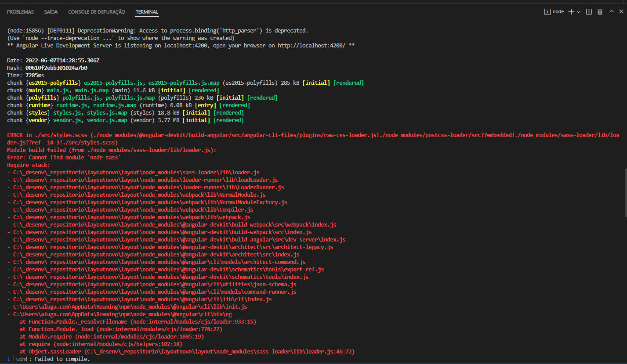The width and height of the screenshot is (627, 364).
Task: Click "at Function.Module._resolveFilename" stack line
Action: tap(138, 322)
